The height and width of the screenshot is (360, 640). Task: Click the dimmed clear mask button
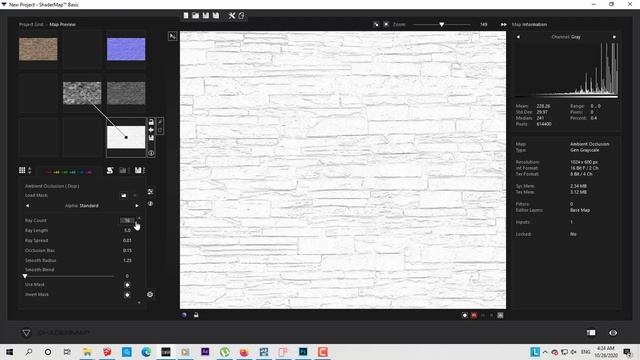[x=135, y=196]
